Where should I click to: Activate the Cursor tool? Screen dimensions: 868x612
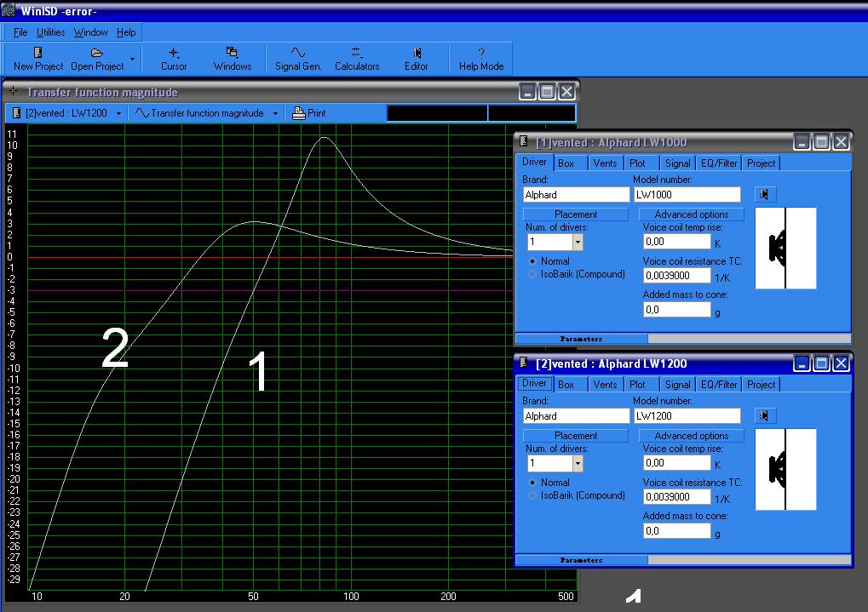point(173,58)
